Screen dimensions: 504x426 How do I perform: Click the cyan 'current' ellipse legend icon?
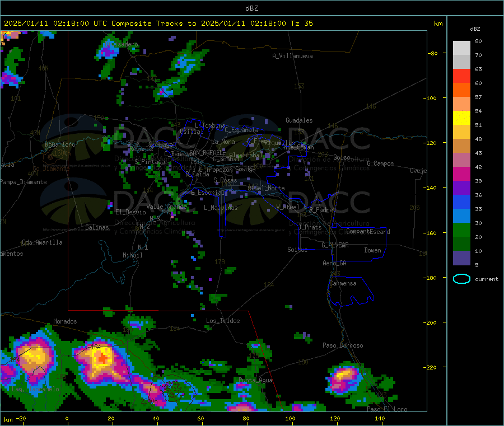[461, 279]
